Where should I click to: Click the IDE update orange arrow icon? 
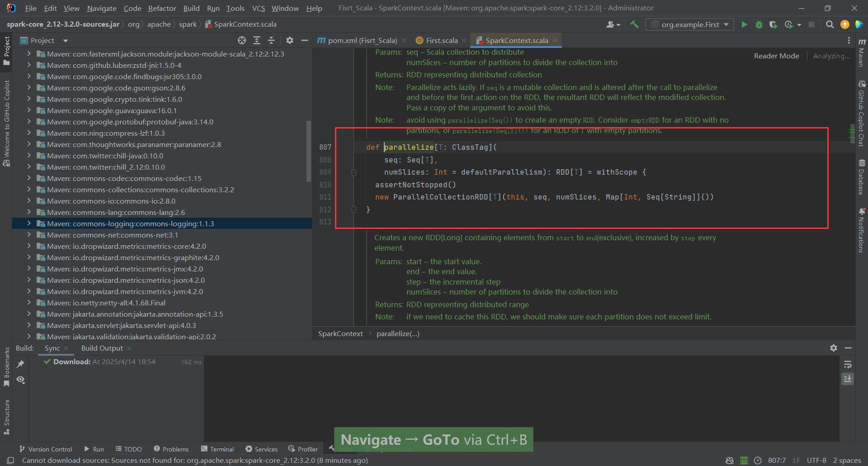[x=844, y=24]
